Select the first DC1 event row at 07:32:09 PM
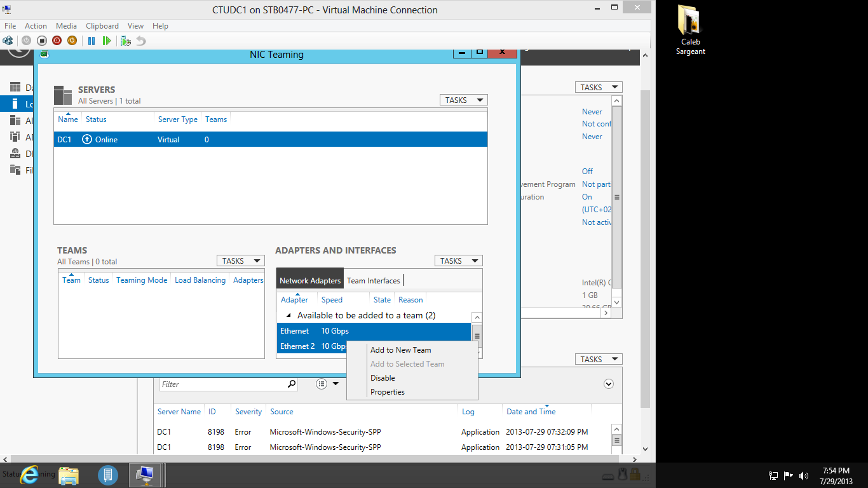Image resolution: width=868 pixels, height=488 pixels. pos(383,432)
